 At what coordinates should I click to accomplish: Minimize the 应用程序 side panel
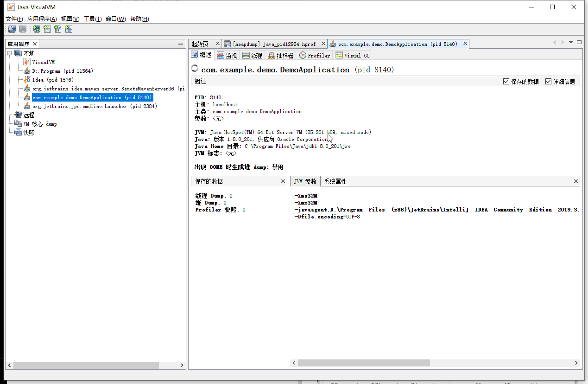181,44
